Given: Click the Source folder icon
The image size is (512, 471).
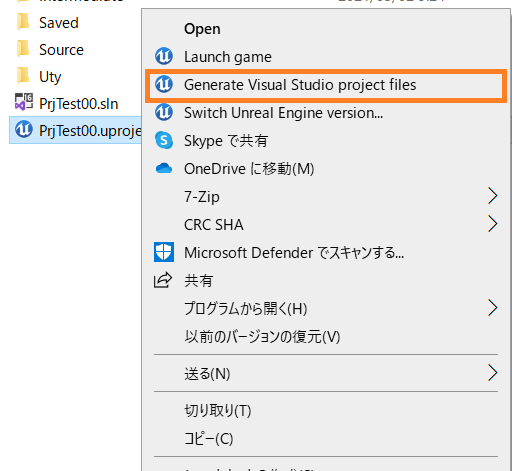Looking at the screenshot, I should [23, 49].
